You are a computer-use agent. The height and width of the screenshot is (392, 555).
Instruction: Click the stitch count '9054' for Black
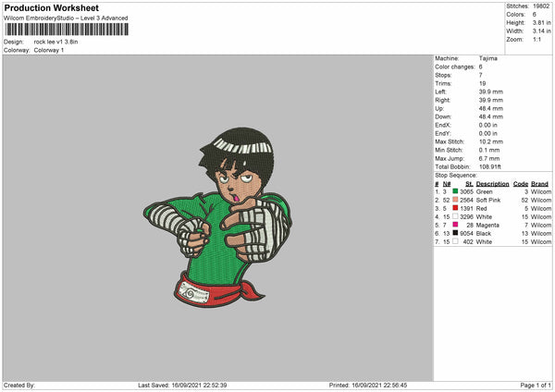[466, 234]
